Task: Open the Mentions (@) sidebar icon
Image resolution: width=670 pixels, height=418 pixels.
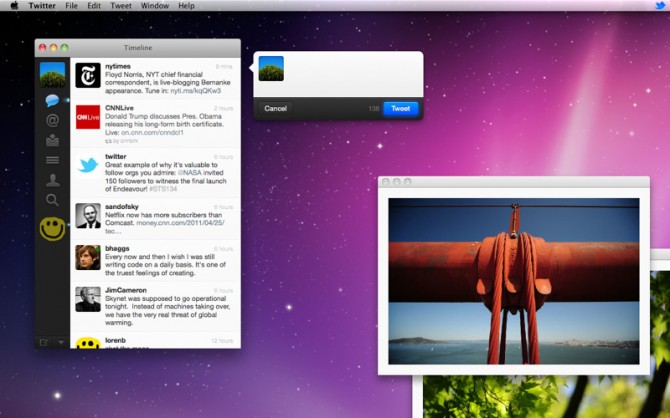Action: (x=52, y=121)
